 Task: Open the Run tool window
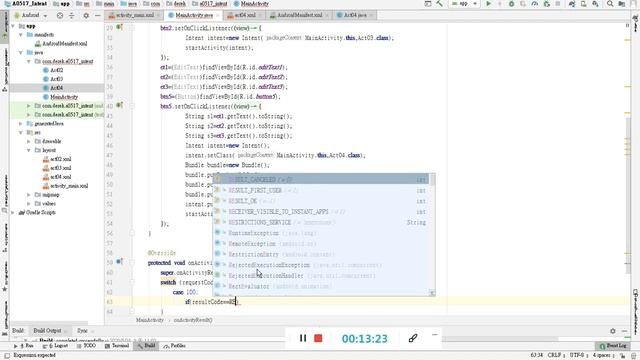(24, 346)
